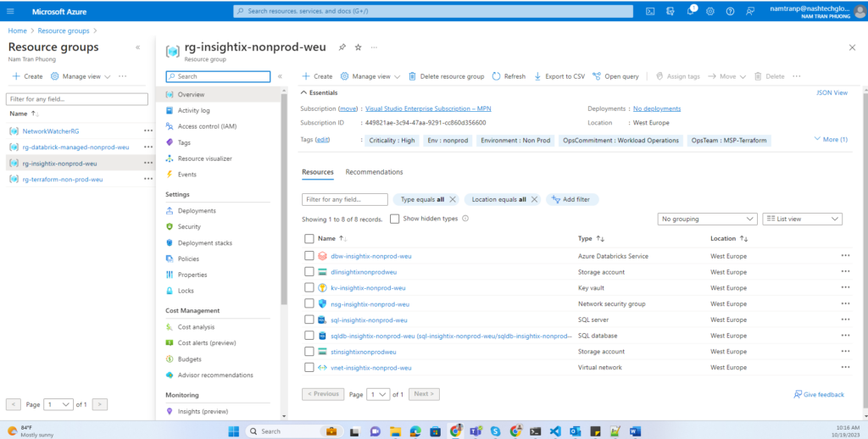The image size is (868, 439).
Task: Open the No grouping dropdown
Action: coord(707,219)
